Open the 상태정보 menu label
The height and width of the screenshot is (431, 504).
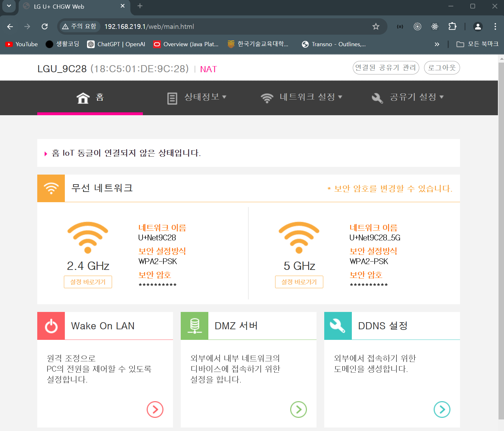pyautogui.click(x=202, y=97)
